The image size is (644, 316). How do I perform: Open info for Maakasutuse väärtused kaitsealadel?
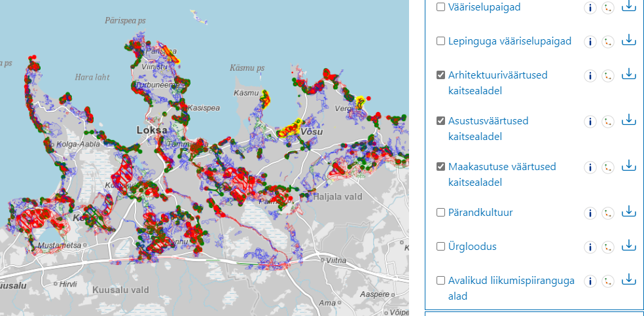tap(590, 167)
